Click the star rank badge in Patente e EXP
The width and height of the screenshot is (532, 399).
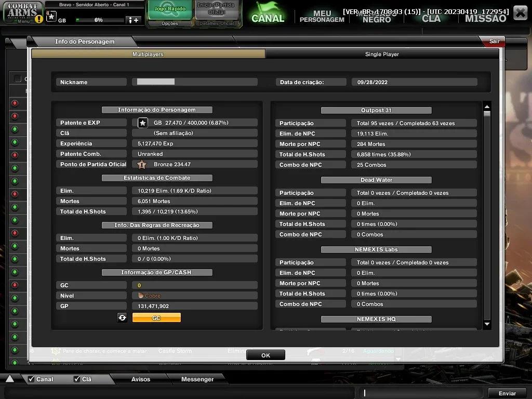(143, 123)
